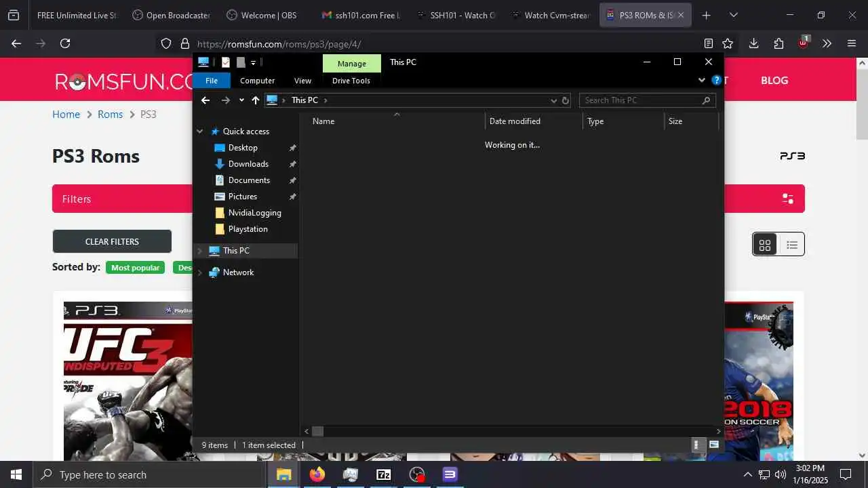The width and height of the screenshot is (868, 488).
Task: Switch romsfun to grid view
Action: point(765,245)
